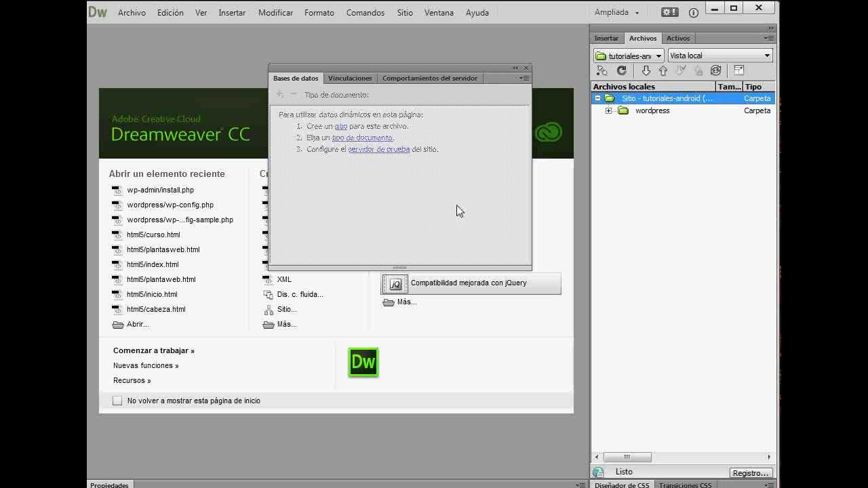Collapse right panel dock to icons

[x=771, y=28]
